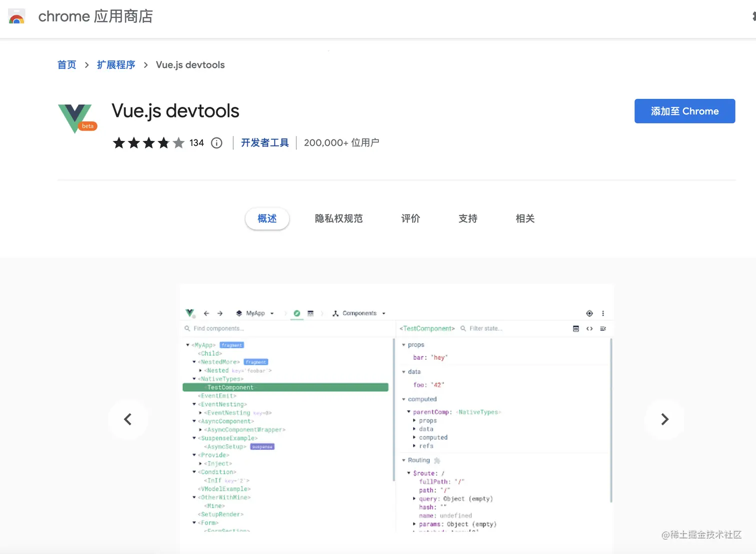Viewport: 756px width, 554px height.
Task: Click the back arrow in devtools toolbar
Action: 206,313
